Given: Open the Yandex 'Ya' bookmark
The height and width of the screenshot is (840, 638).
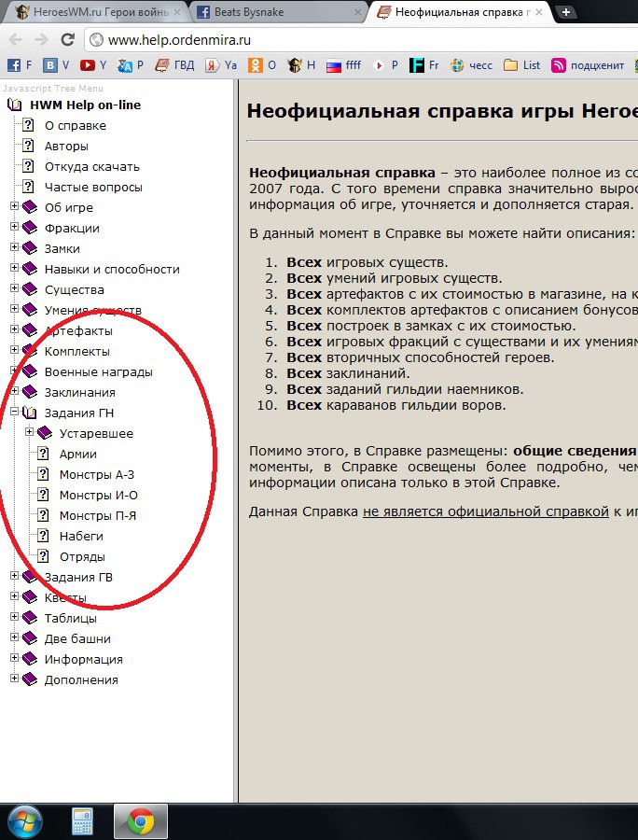Looking at the screenshot, I should click(x=221, y=65).
